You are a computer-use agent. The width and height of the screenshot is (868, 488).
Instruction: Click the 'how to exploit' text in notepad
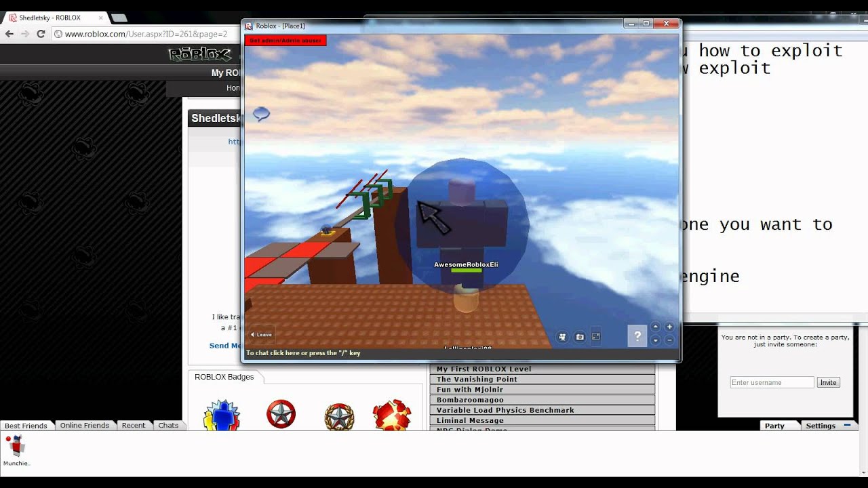click(771, 51)
